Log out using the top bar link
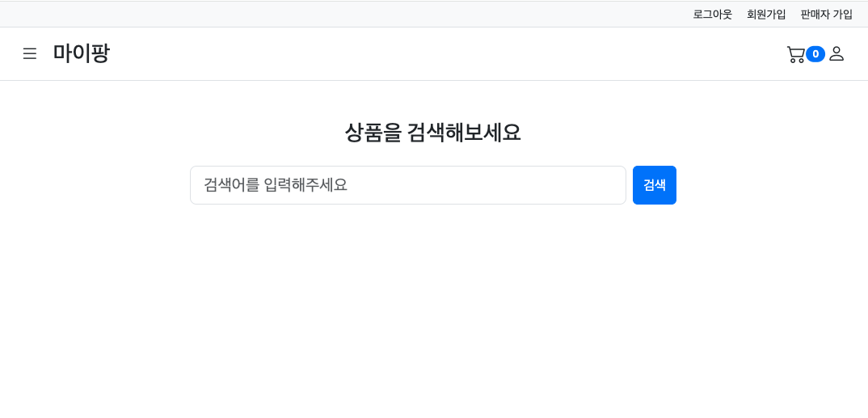The height and width of the screenshot is (418, 868). 712,14
